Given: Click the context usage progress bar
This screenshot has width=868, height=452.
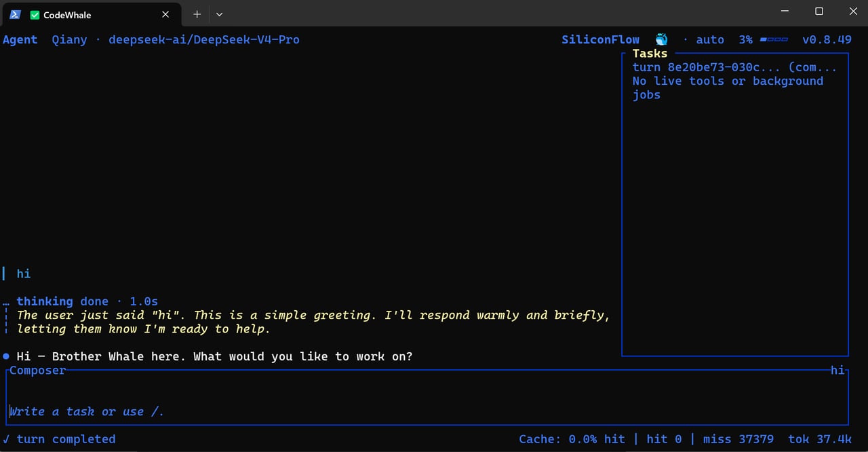Looking at the screenshot, I should pos(774,39).
